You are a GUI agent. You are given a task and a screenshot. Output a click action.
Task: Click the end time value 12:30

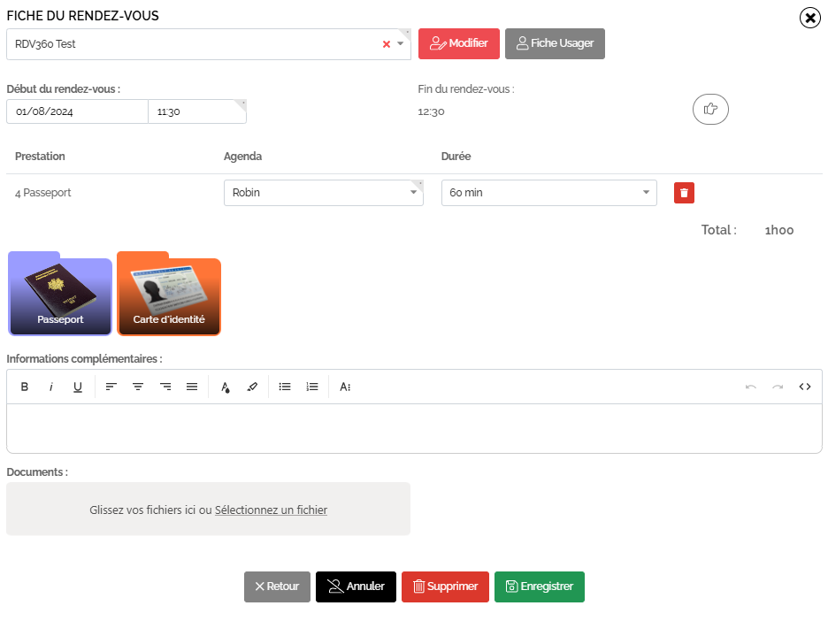431,111
